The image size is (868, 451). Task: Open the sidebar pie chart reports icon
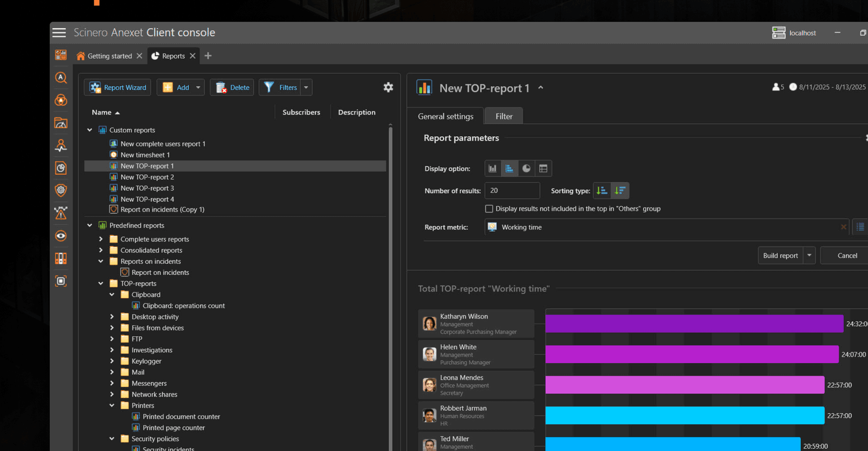[x=61, y=168]
